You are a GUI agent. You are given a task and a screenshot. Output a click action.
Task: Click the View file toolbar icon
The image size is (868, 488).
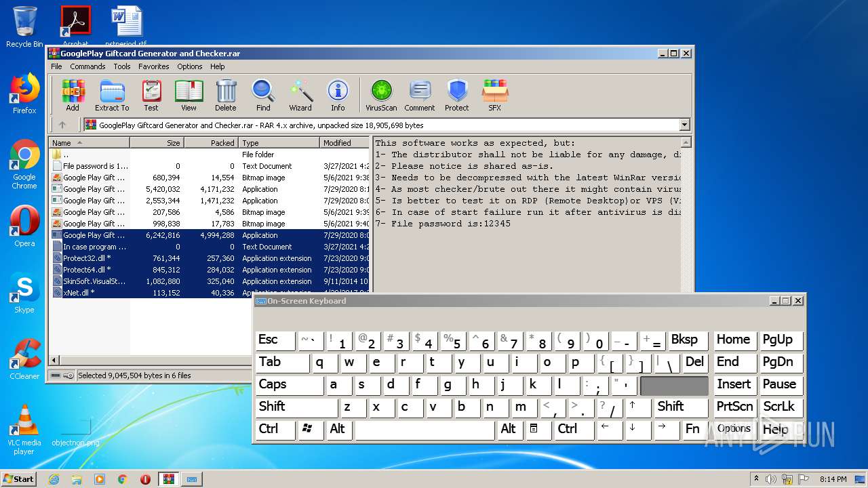(x=189, y=95)
